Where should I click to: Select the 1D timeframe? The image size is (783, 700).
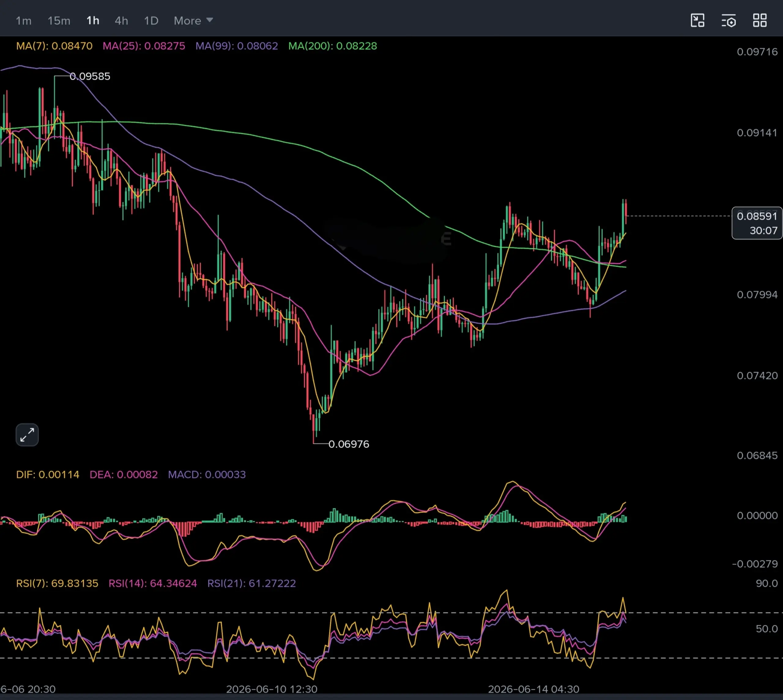pos(151,21)
